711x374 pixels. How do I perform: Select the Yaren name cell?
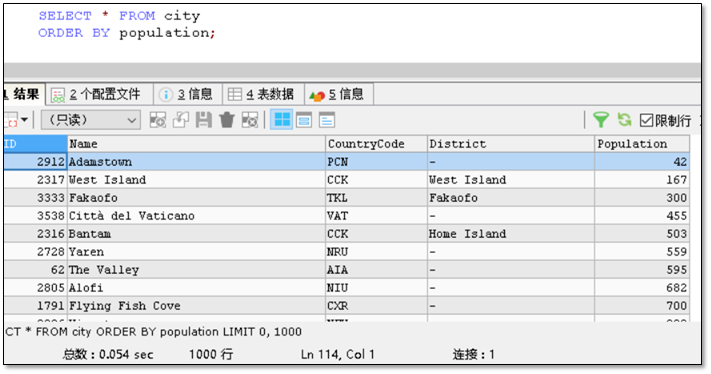(x=196, y=252)
